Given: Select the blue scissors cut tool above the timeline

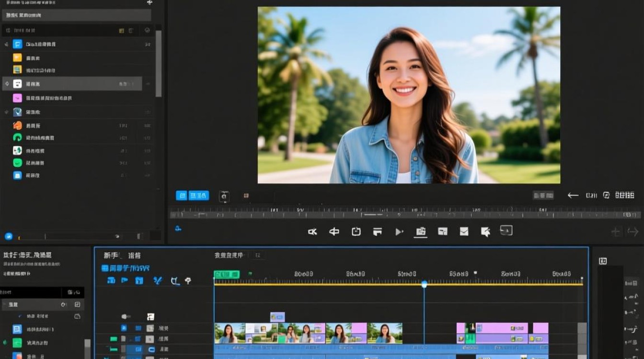Looking at the screenshot, I should (x=157, y=280).
